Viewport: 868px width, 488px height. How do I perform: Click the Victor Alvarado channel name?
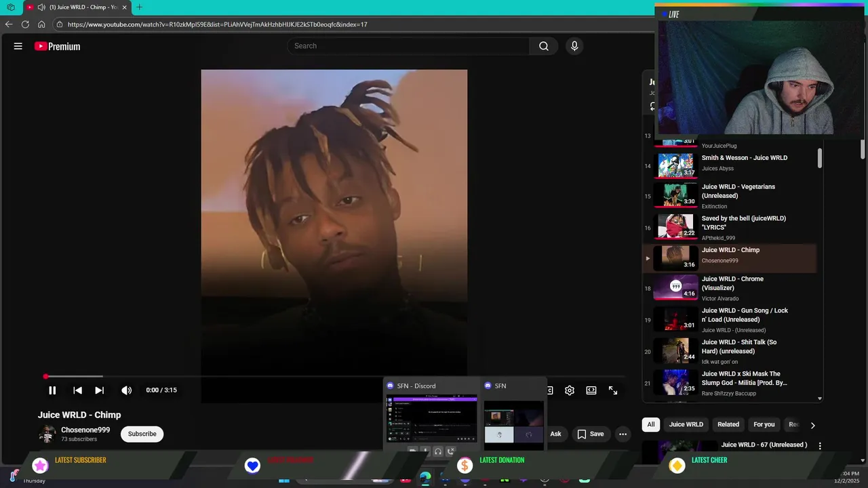pyautogui.click(x=720, y=299)
